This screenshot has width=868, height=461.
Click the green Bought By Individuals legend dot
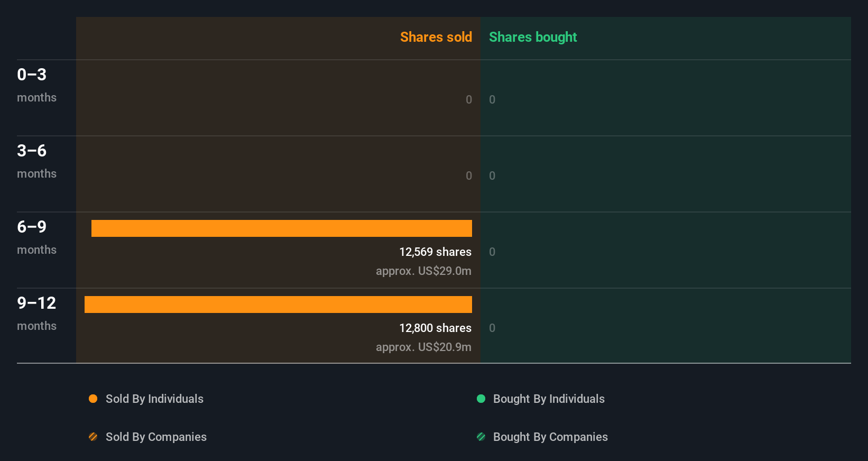tap(481, 399)
